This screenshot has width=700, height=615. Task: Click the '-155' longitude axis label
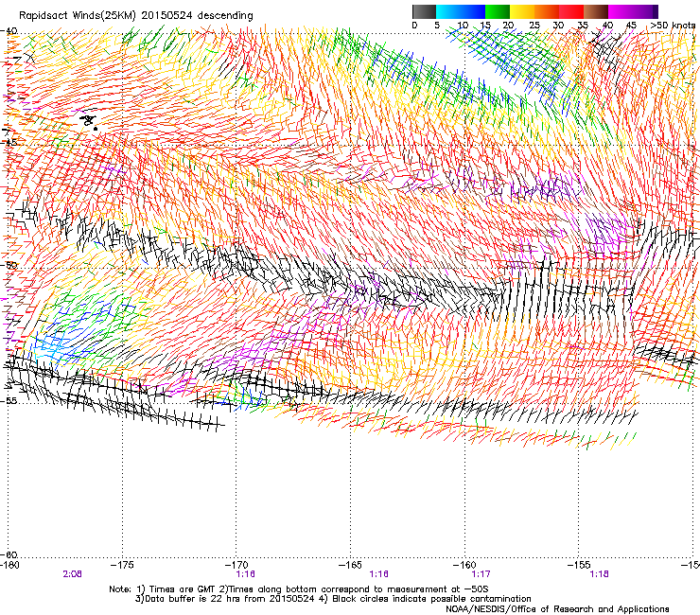point(579,565)
